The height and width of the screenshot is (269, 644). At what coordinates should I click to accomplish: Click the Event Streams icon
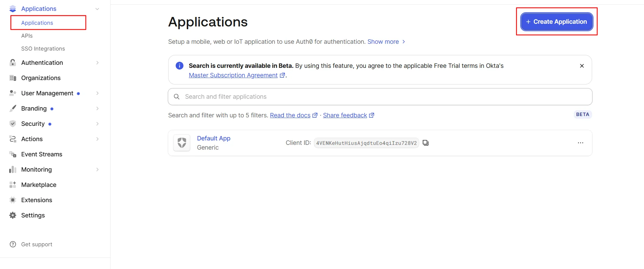13,154
